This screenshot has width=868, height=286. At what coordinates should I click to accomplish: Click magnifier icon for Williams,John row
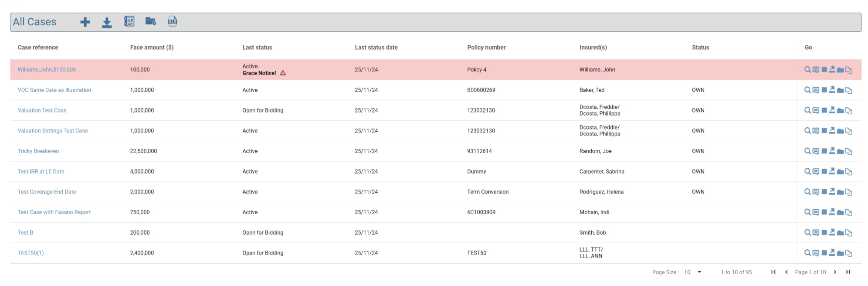click(807, 70)
